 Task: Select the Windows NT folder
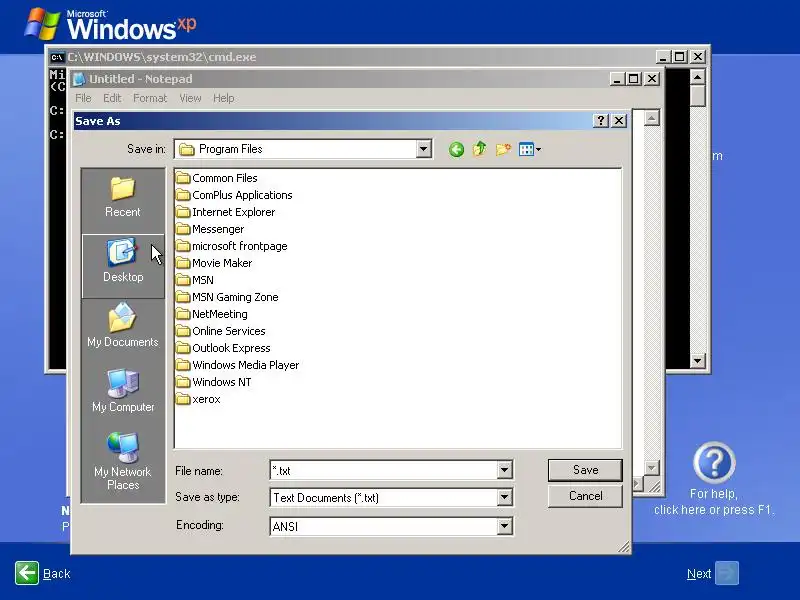click(214, 382)
